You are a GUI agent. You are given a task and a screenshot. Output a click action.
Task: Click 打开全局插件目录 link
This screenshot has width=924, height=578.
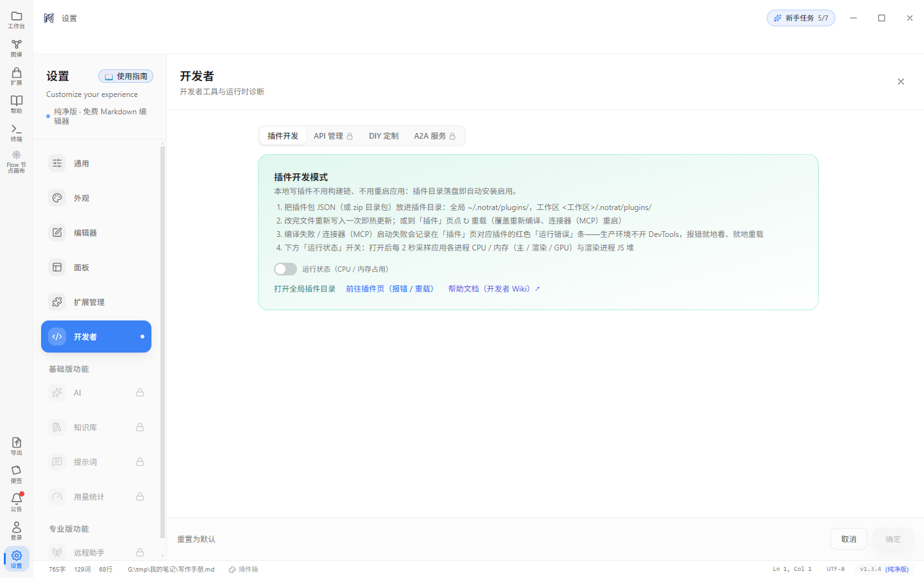(305, 289)
